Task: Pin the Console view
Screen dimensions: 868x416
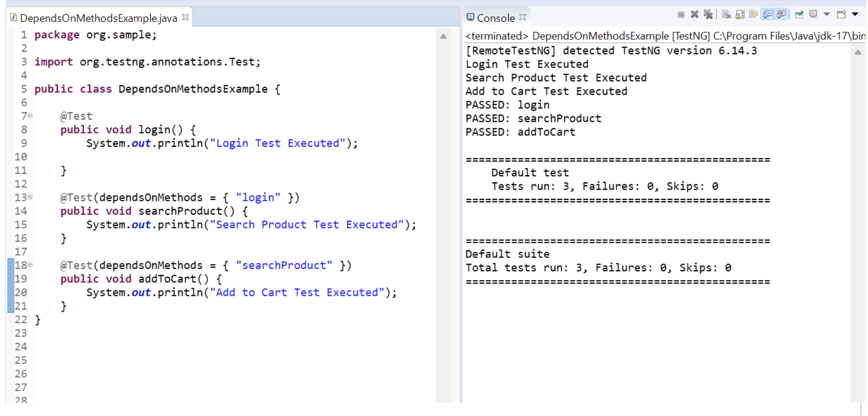Action: [799, 14]
